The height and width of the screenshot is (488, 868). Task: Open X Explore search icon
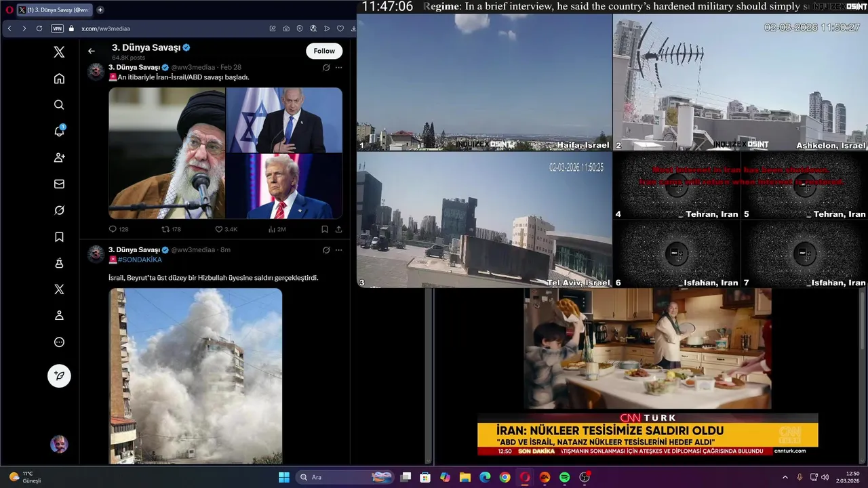coord(59,104)
